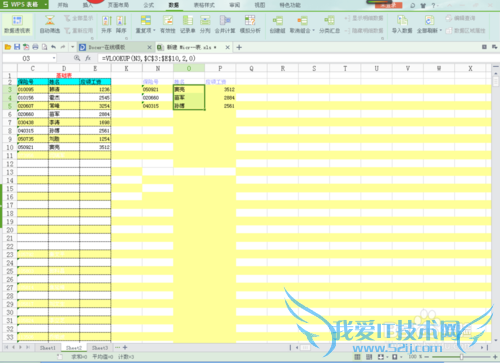
Task: Switch to 特色功能 ribbon tab
Action: click(x=290, y=5)
